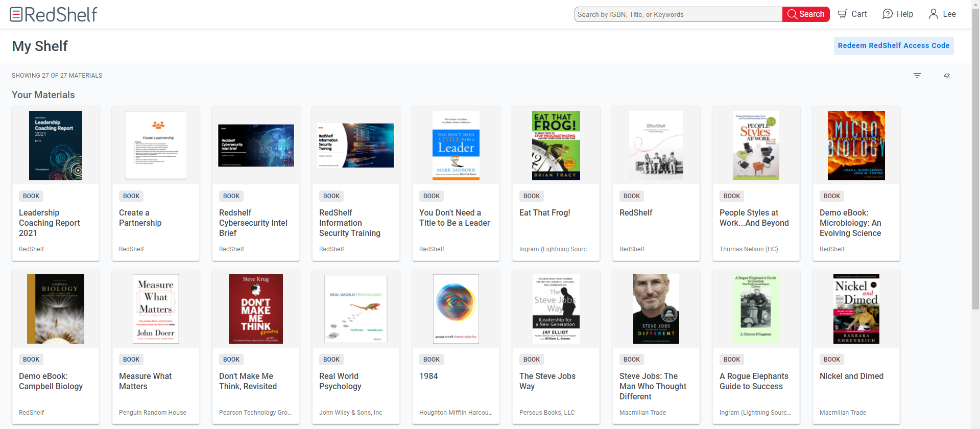This screenshot has height=429, width=980.
Task: Open the Lee account menu
Action: pyautogui.click(x=942, y=14)
